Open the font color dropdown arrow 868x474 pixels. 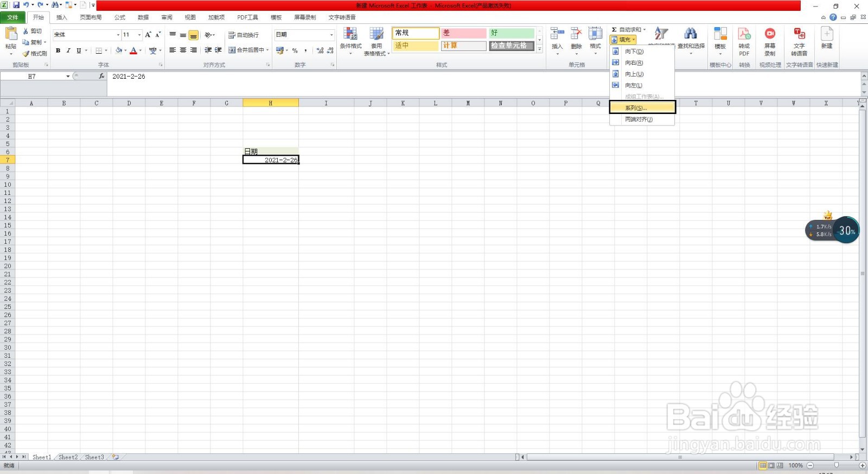coord(141,50)
